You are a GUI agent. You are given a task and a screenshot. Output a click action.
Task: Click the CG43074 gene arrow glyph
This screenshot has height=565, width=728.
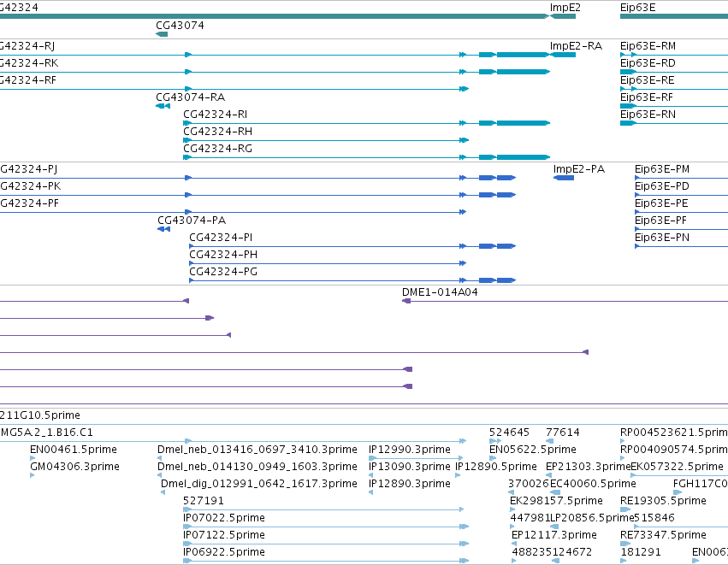pos(162,34)
